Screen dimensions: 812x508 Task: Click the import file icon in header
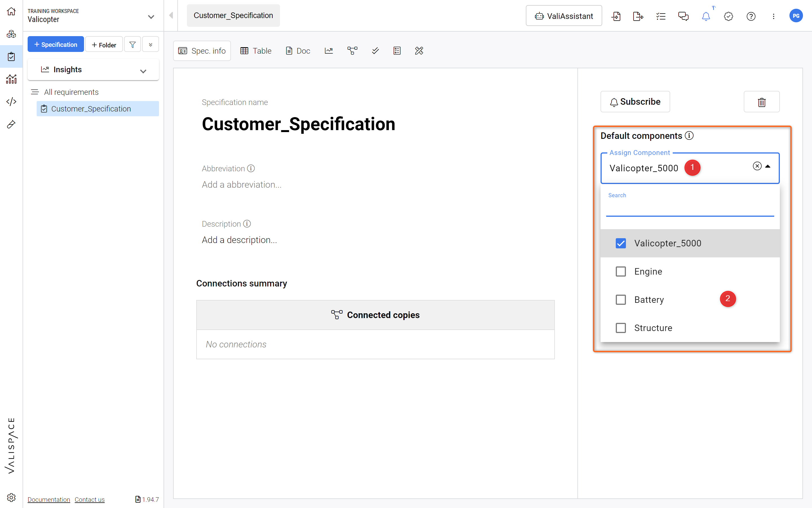click(616, 16)
